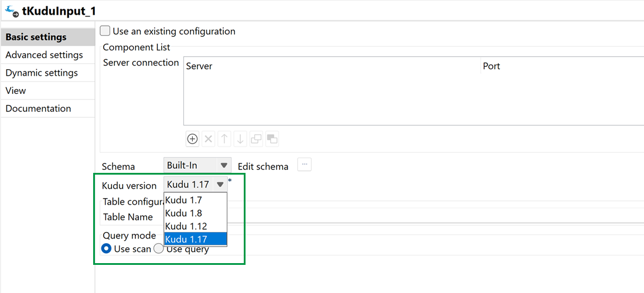Click inside the Table Name field
644x293 pixels.
point(435,216)
